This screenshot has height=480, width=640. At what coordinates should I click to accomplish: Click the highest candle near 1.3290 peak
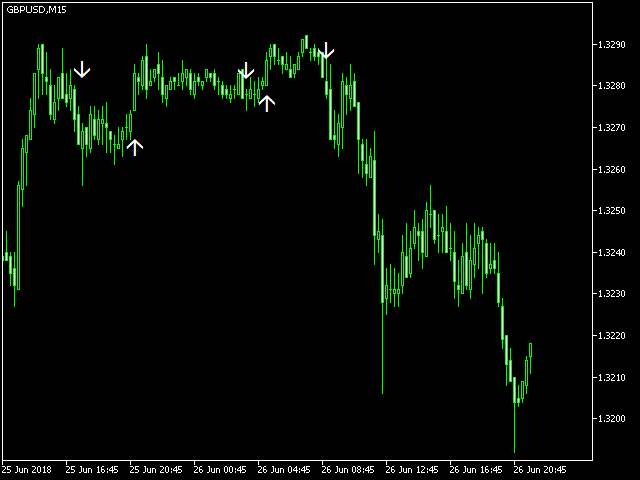[307, 42]
